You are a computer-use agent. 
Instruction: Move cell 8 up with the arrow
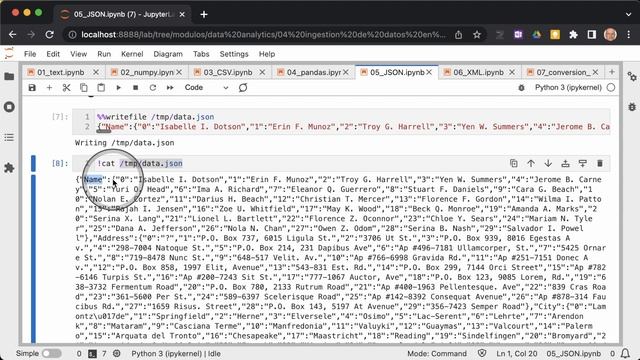pos(531,163)
